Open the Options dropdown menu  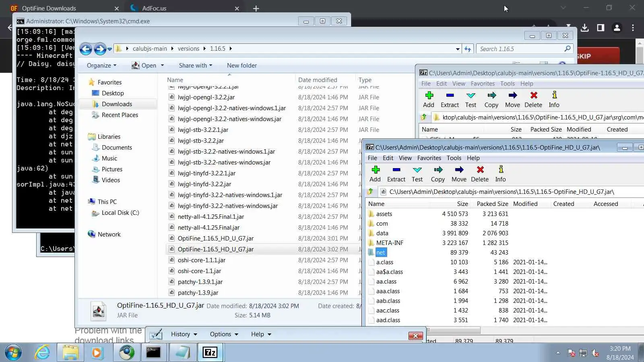pyautogui.click(x=224, y=334)
